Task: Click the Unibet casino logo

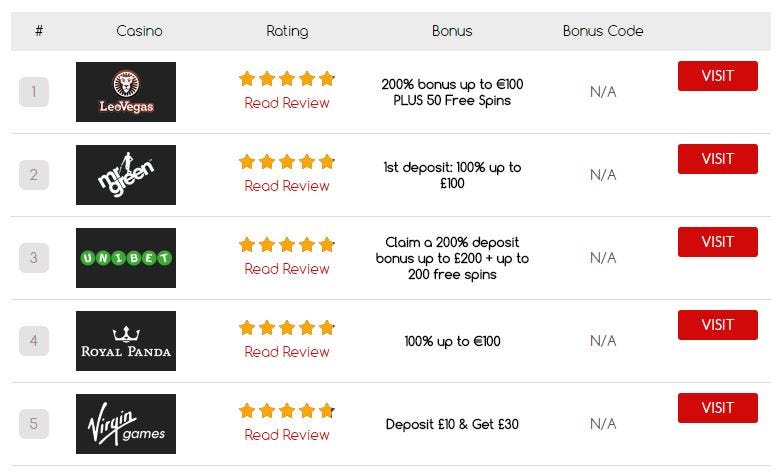Action: click(x=126, y=258)
